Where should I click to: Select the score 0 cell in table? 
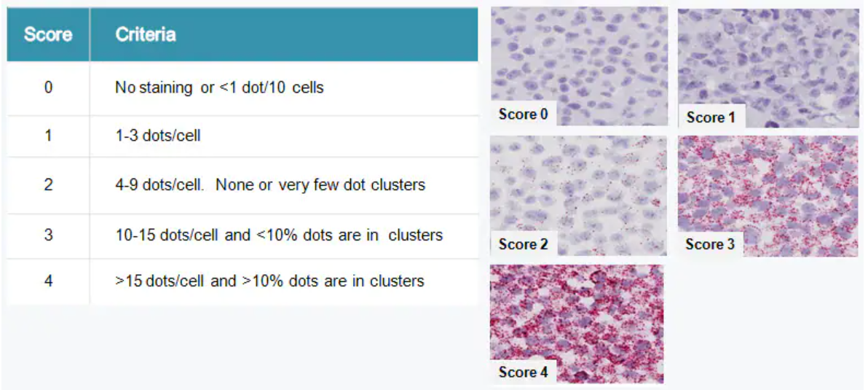tap(48, 88)
